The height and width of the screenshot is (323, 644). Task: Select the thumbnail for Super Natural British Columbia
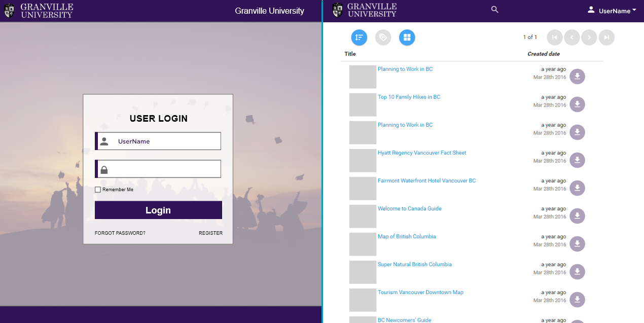point(363,272)
